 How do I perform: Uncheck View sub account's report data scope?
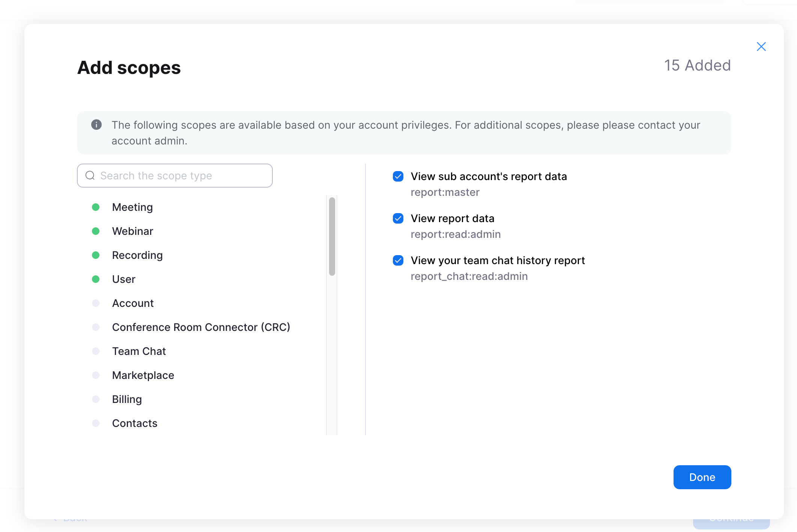pyautogui.click(x=398, y=176)
